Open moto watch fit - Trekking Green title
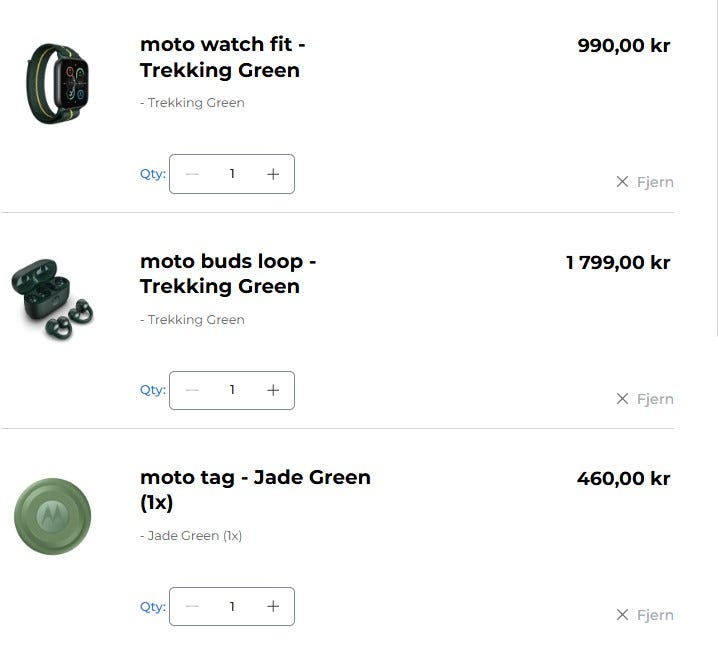Image resolution: width=718 pixels, height=666 pixels. pos(222,57)
